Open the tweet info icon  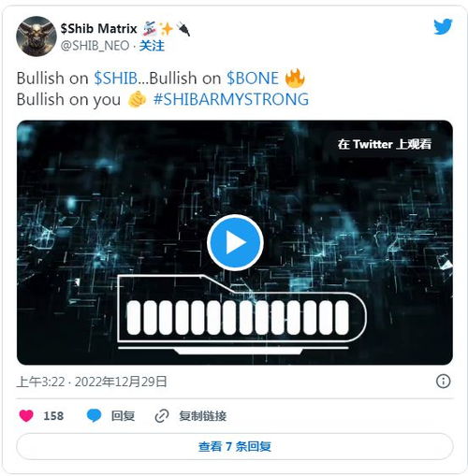click(x=443, y=381)
